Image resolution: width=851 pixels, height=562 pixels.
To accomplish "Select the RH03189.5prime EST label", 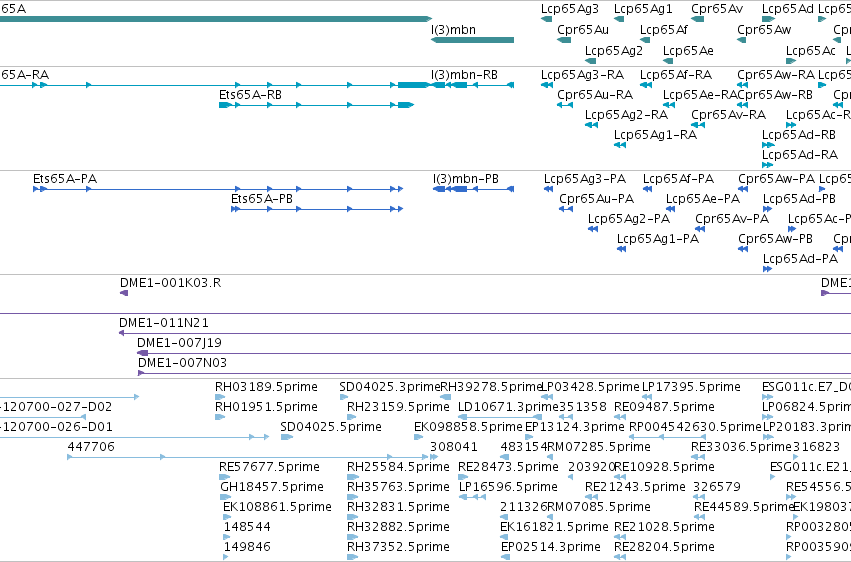I will 266,387.
